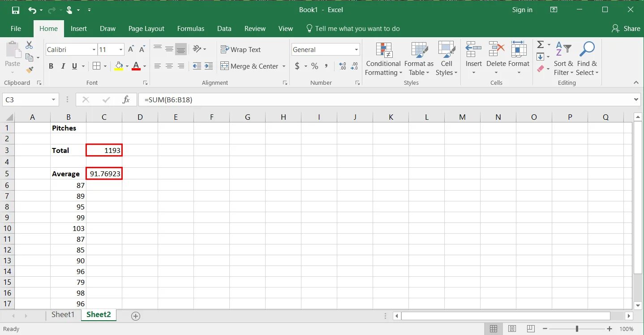Click the Orientation text angle icon
Screen dimensions: 644x335
197,49
